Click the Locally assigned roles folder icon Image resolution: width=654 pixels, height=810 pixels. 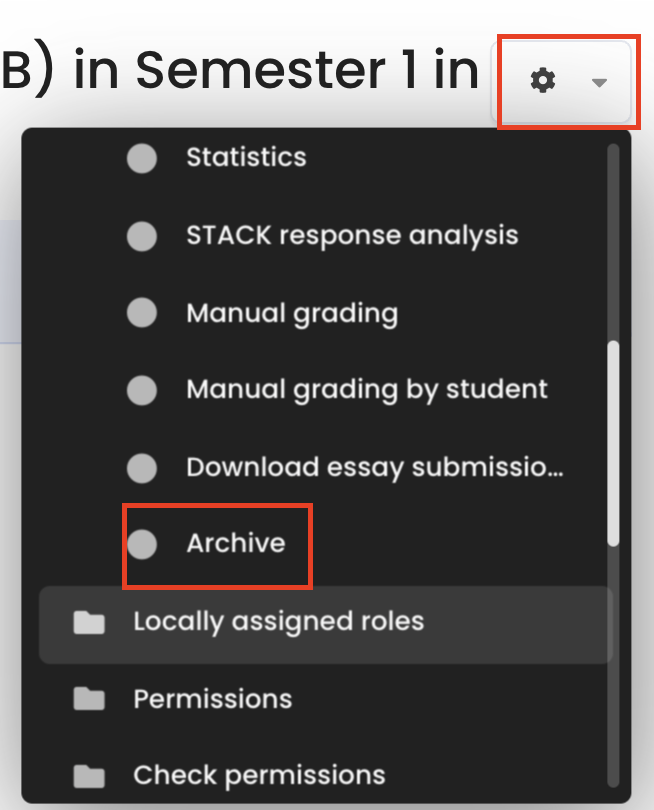[89, 622]
